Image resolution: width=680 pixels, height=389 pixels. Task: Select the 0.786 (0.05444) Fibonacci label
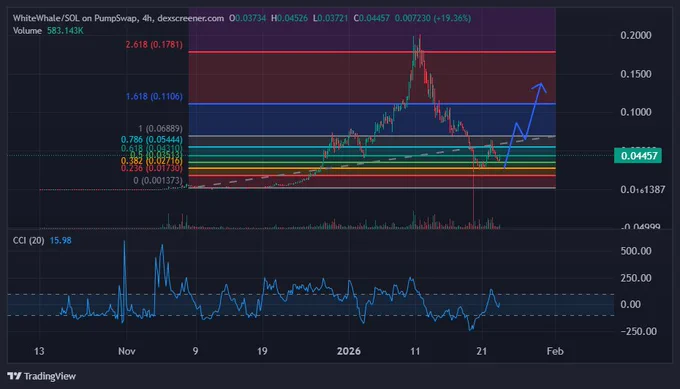pyautogui.click(x=151, y=139)
